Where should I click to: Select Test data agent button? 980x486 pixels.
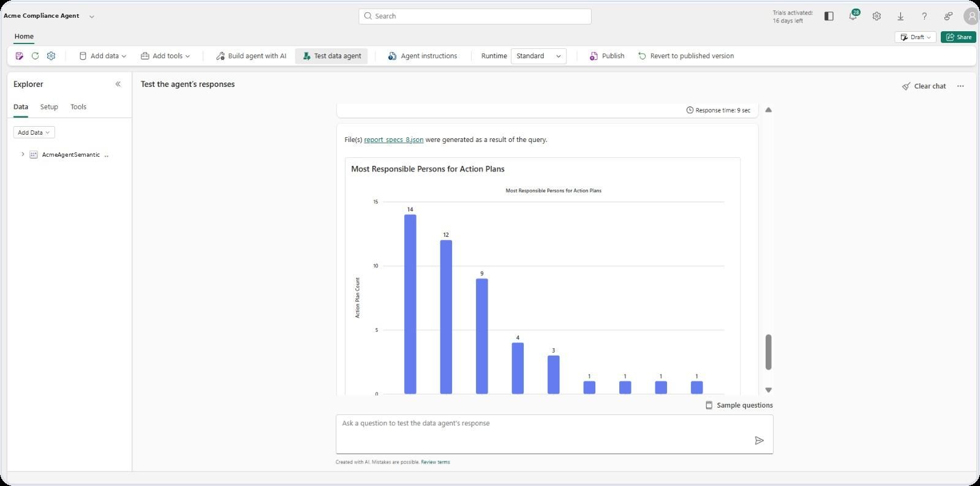331,56
